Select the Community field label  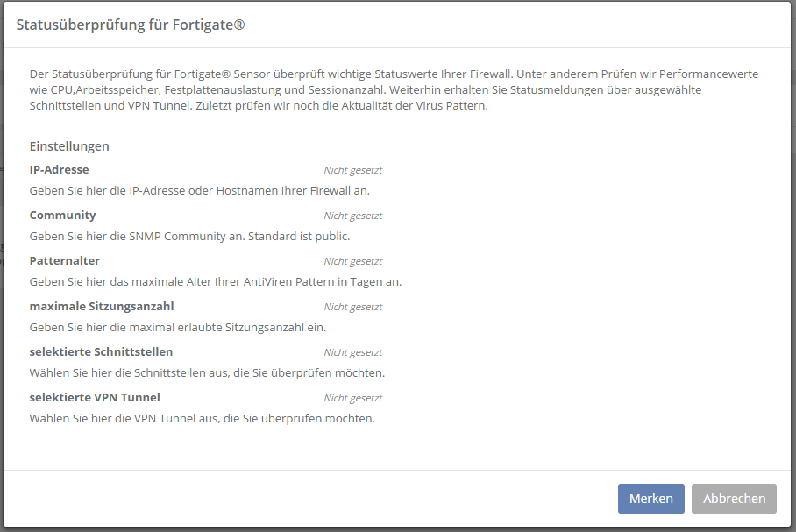(x=62, y=215)
